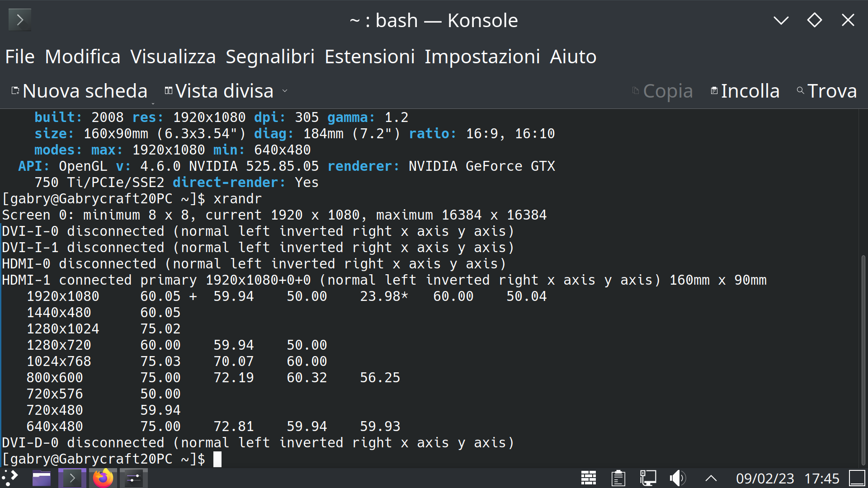Click the 'dpi:' label in the output
The height and width of the screenshot is (488, 868).
click(270, 117)
